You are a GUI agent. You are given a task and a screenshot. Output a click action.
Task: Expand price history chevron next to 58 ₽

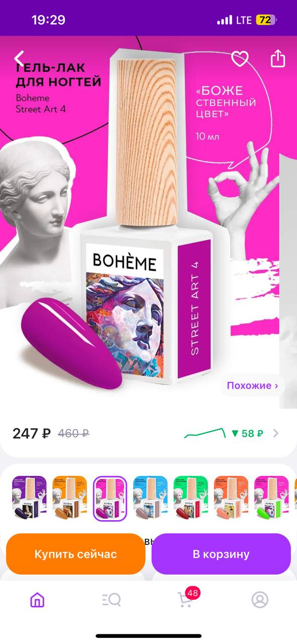[x=275, y=433]
